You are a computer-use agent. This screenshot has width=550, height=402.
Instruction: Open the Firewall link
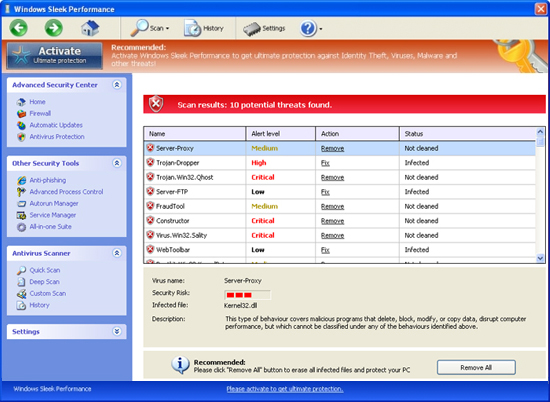tap(40, 113)
